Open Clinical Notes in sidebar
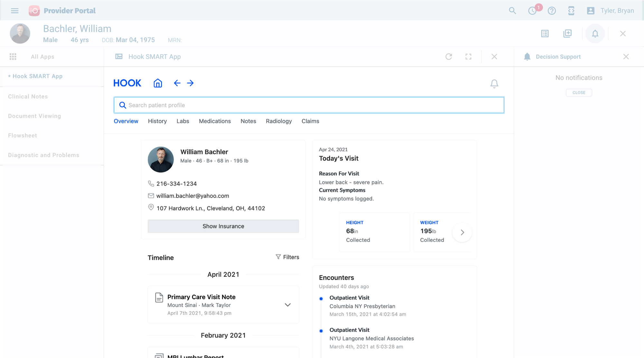 pos(28,97)
